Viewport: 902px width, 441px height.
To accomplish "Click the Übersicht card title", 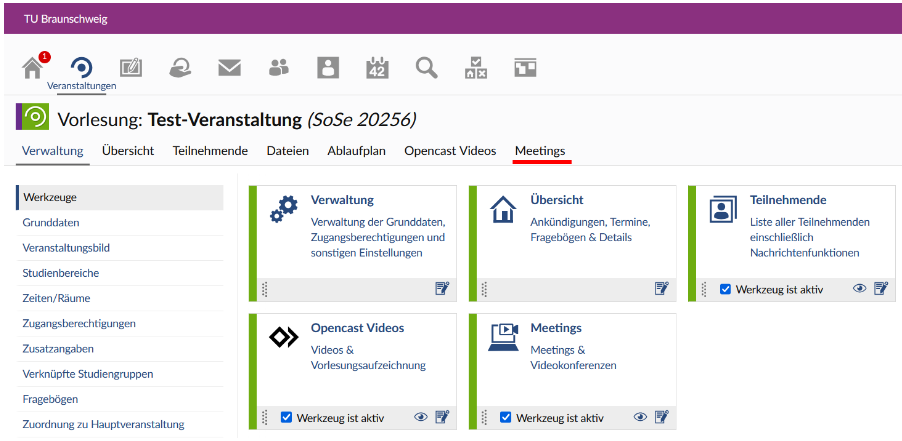I will click(x=557, y=200).
